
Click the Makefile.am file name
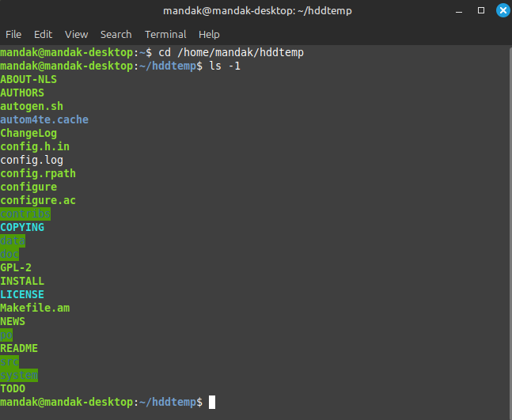click(x=35, y=308)
